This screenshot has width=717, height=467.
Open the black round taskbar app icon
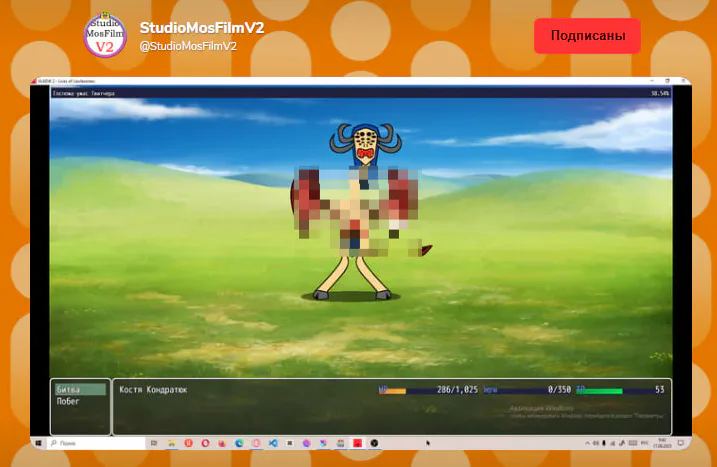click(x=375, y=443)
